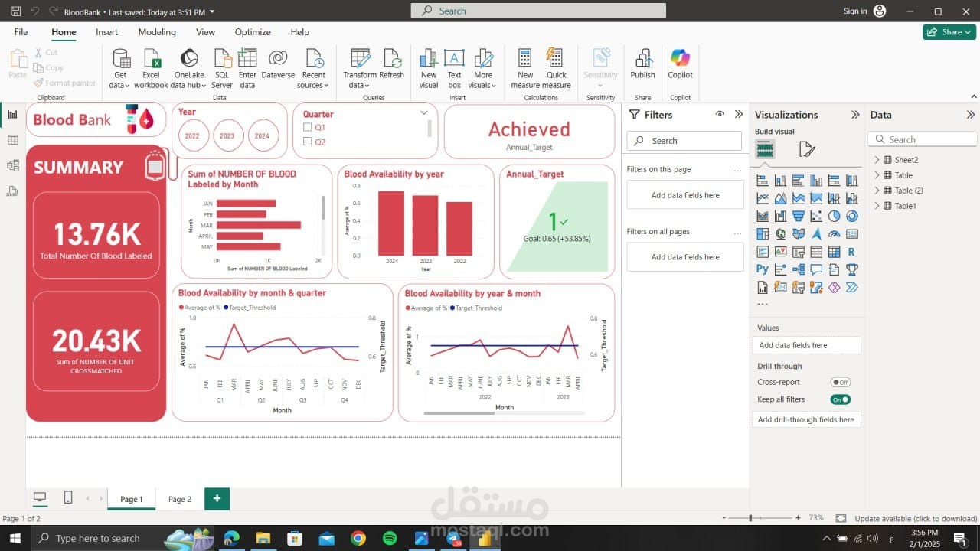Toggle Cross-report drill through switch
This screenshot has height=551, width=980.
[x=840, y=382]
